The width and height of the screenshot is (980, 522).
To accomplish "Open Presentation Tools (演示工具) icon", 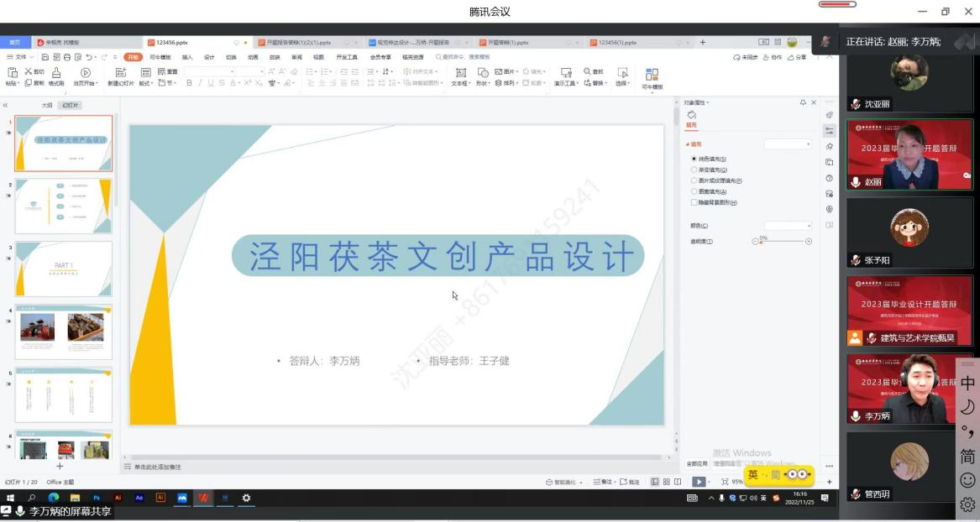I will click(565, 77).
